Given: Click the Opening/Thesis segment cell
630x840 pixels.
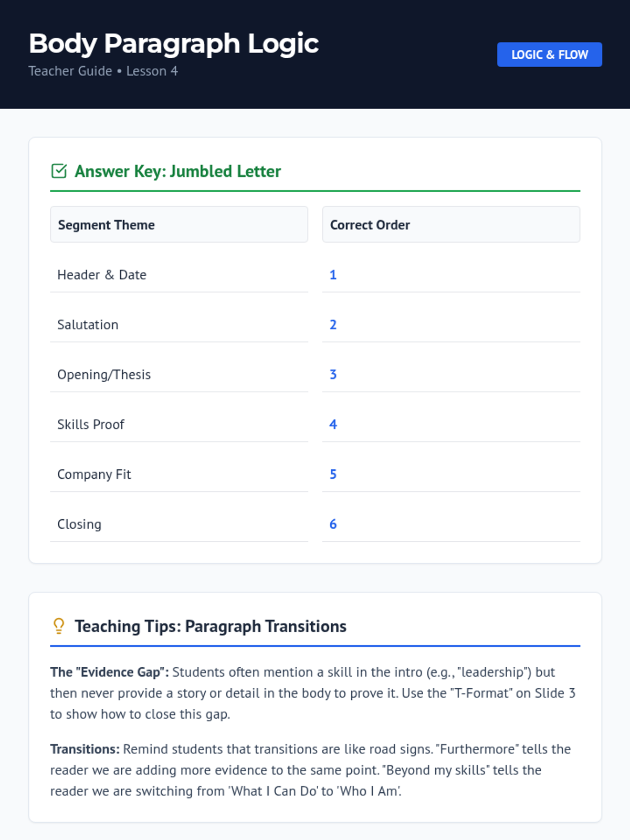Looking at the screenshot, I should pos(104,374).
